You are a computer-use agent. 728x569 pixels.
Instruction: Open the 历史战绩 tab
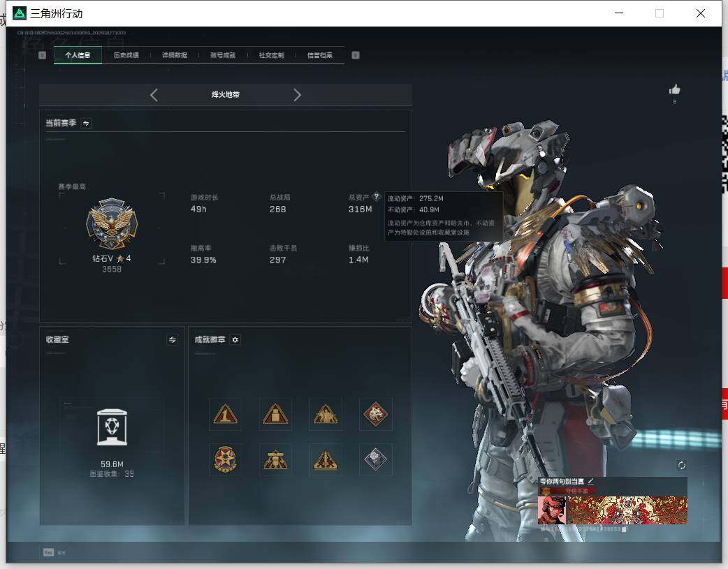point(126,55)
